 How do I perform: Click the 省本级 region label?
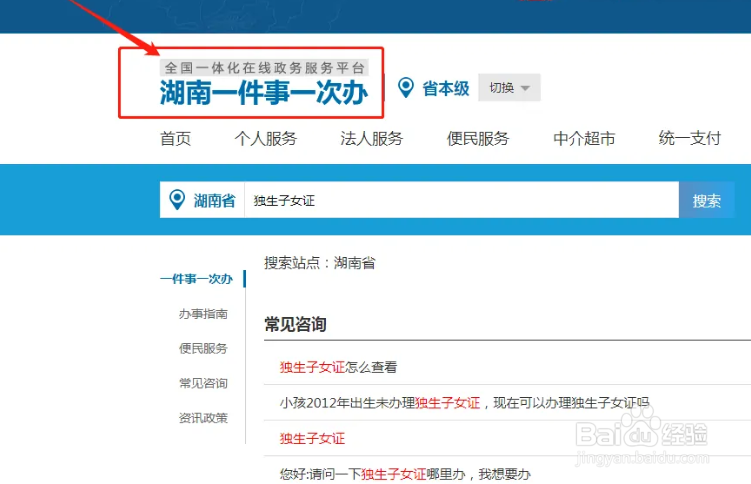[445, 89]
